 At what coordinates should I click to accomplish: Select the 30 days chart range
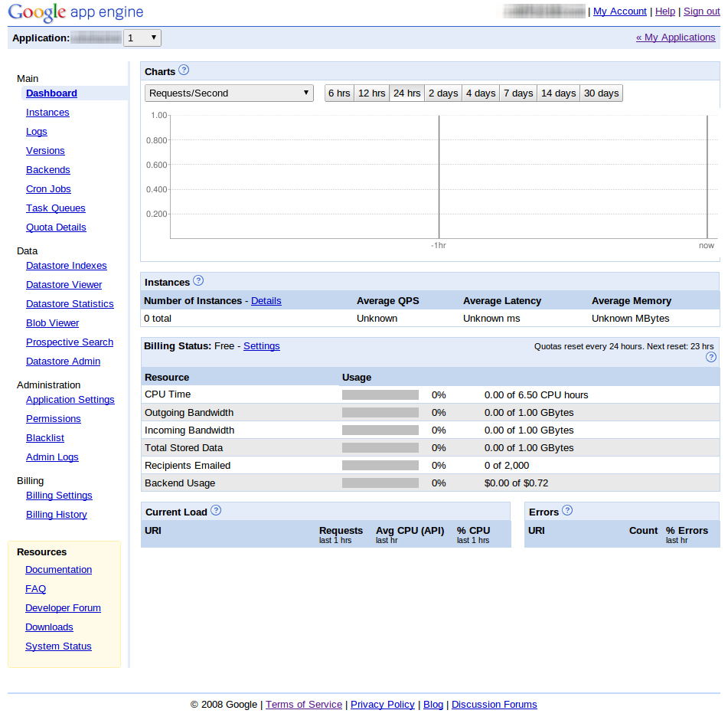(x=601, y=93)
